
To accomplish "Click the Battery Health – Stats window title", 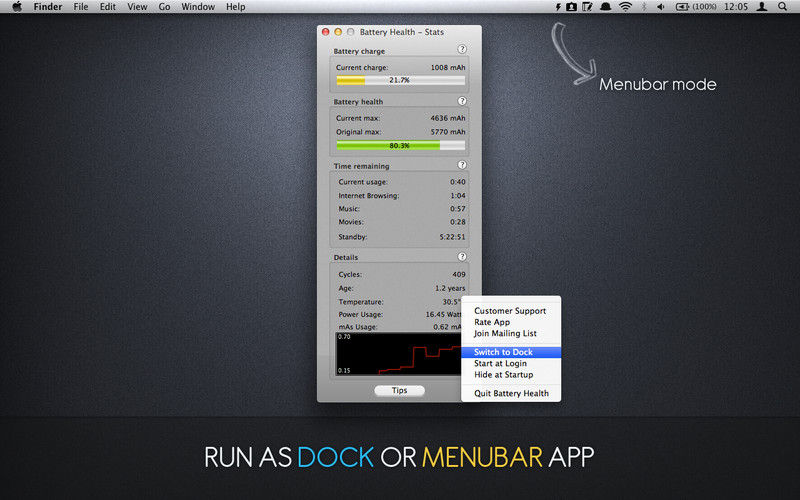I will tap(402, 32).
